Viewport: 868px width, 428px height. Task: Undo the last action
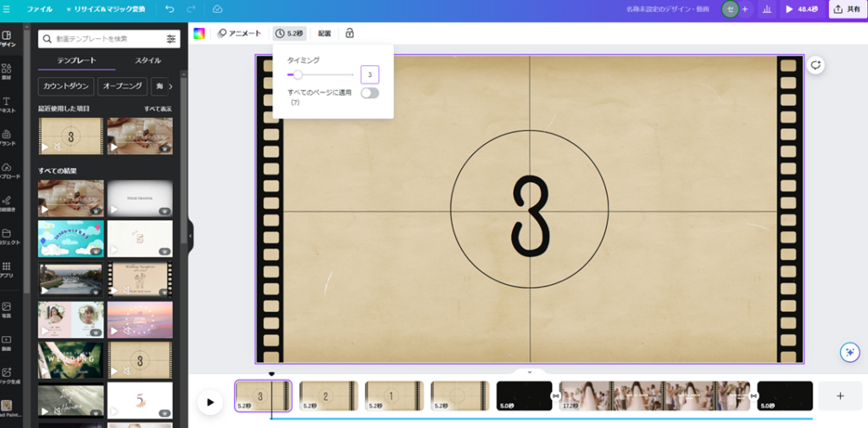(x=170, y=9)
